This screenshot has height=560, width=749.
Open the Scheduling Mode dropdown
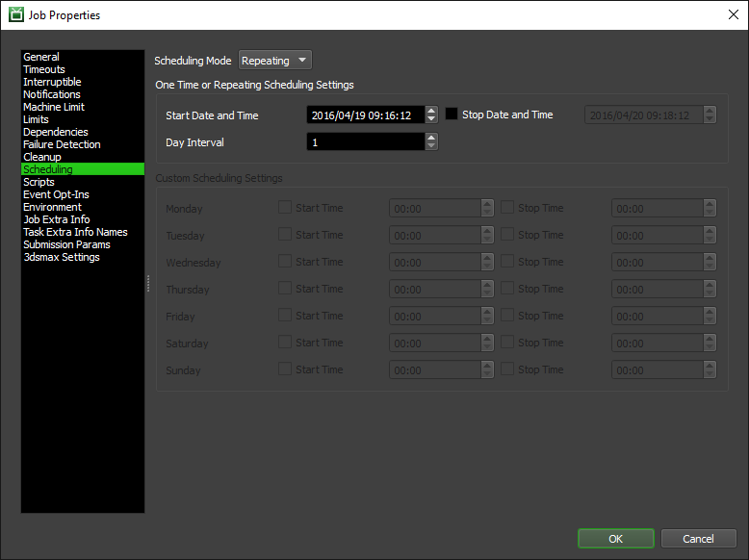pos(274,61)
